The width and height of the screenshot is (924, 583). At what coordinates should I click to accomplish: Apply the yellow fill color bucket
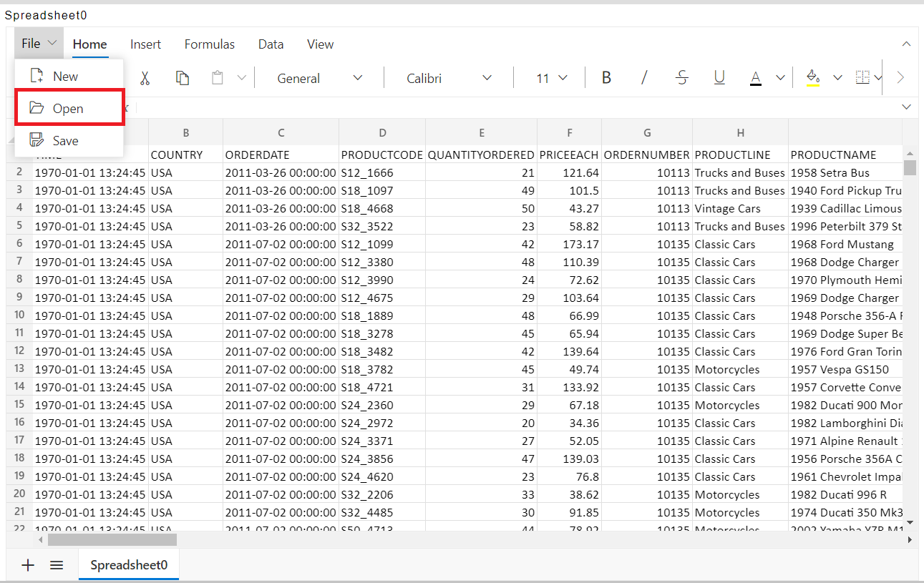(x=813, y=78)
